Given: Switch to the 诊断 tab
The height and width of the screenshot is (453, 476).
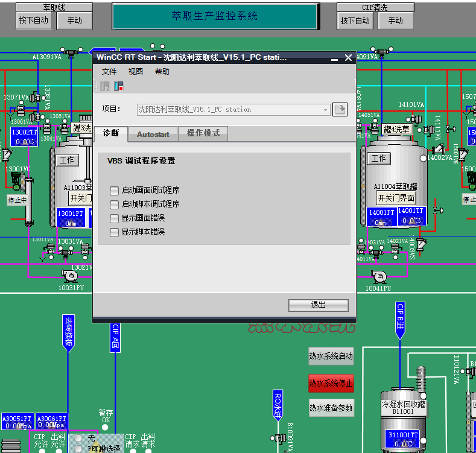Looking at the screenshot, I should tap(111, 133).
